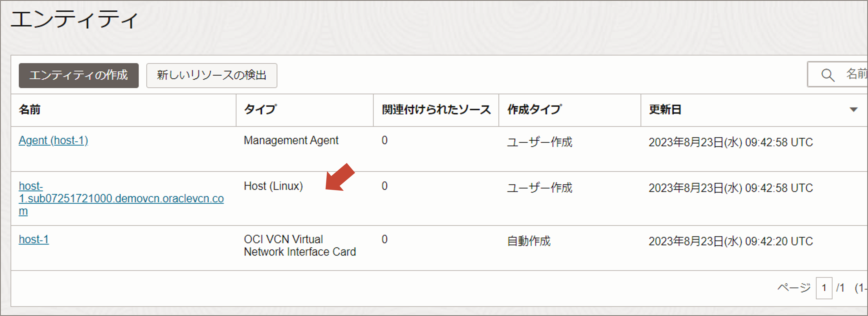Click the search magnifier icon
Image resolution: width=868 pixels, height=316 pixels.
(x=828, y=75)
